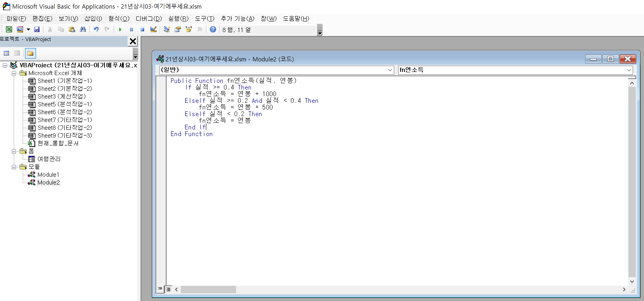Click the Save icon in toolbar
Image resolution: width=644 pixels, height=301 pixels.
(x=37, y=29)
